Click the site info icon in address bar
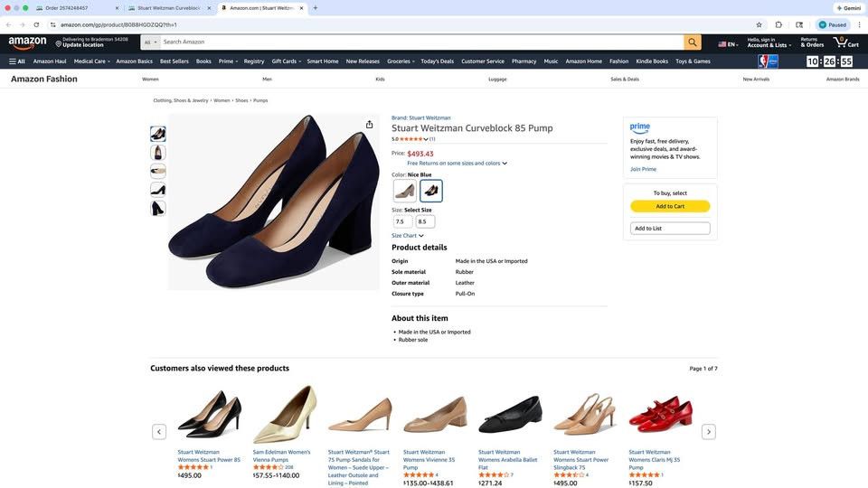Viewport: 868px width, 488px height. 52,24
